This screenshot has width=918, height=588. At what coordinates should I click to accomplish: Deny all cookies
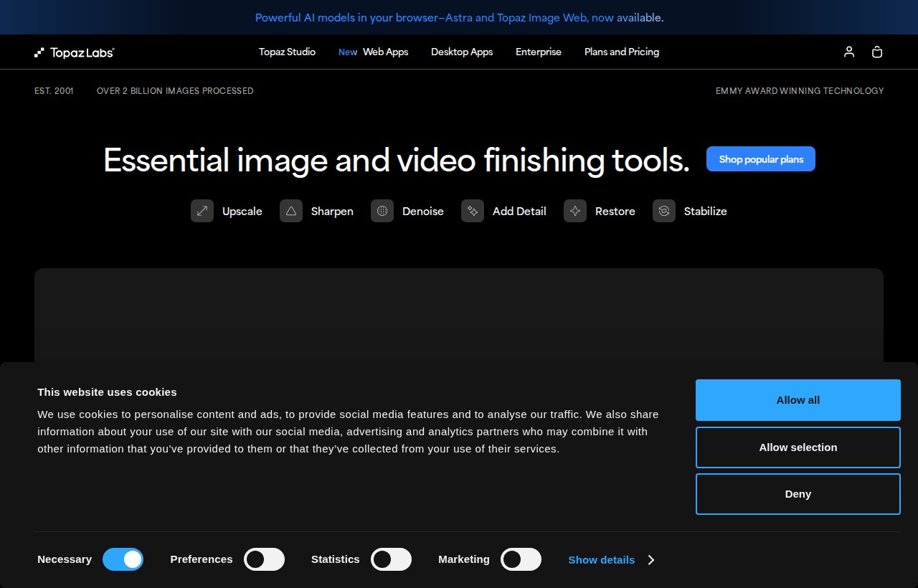pos(798,494)
